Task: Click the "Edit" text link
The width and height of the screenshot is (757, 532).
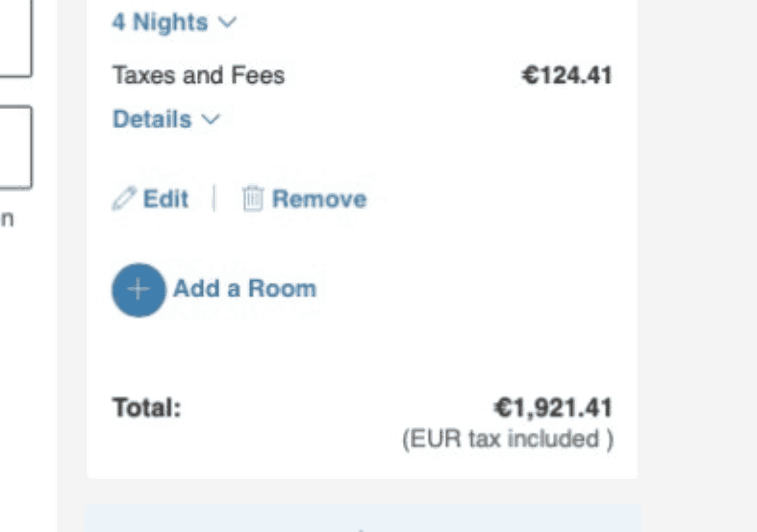Action: coord(166,199)
